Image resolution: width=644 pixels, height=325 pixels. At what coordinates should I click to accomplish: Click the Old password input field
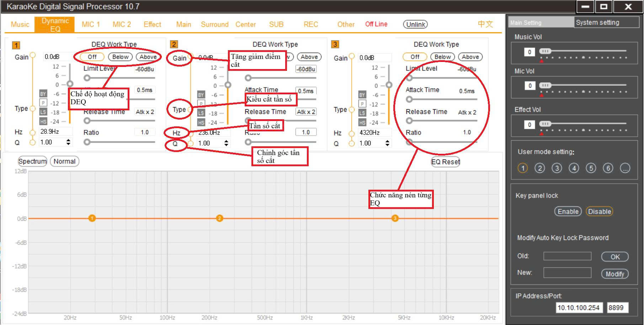[x=567, y=256]
